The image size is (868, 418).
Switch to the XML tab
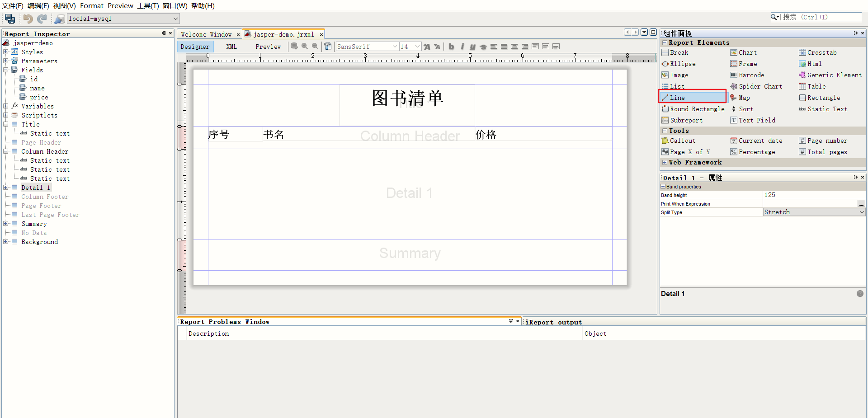(x=231, y=46)
